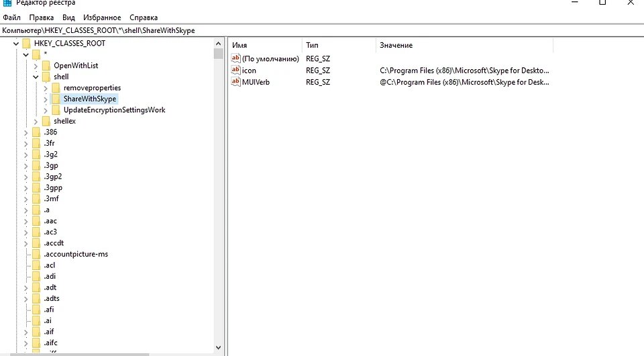This screenshot has height=356, width=644.
Task: Collapse the shell key in the tree
Action: [x=36, y=77]
